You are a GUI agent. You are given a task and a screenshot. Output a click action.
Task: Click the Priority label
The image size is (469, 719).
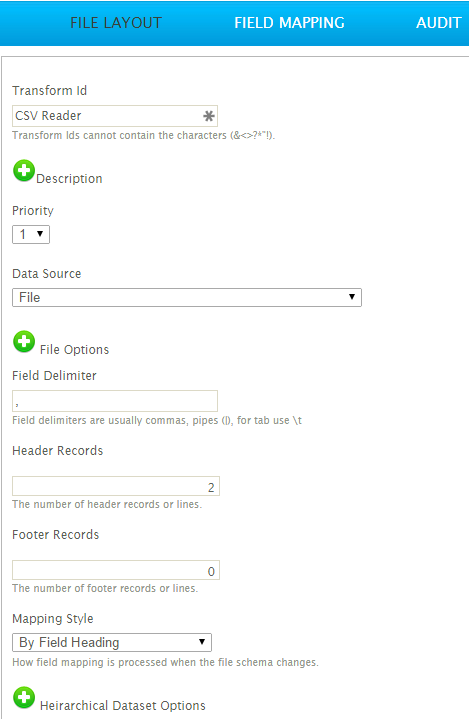[33, 211]
